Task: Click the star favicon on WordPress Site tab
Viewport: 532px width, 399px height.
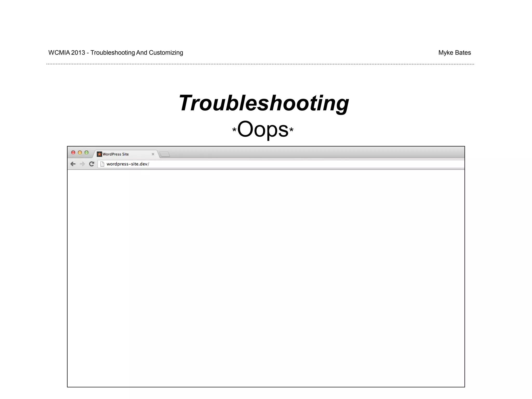Action: pos(99,154)
